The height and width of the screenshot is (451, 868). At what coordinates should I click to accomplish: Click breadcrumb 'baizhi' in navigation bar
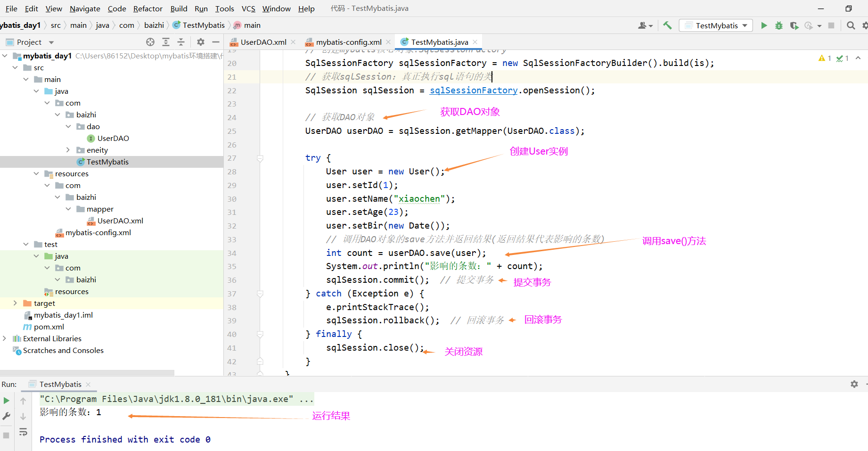(154, 25)
